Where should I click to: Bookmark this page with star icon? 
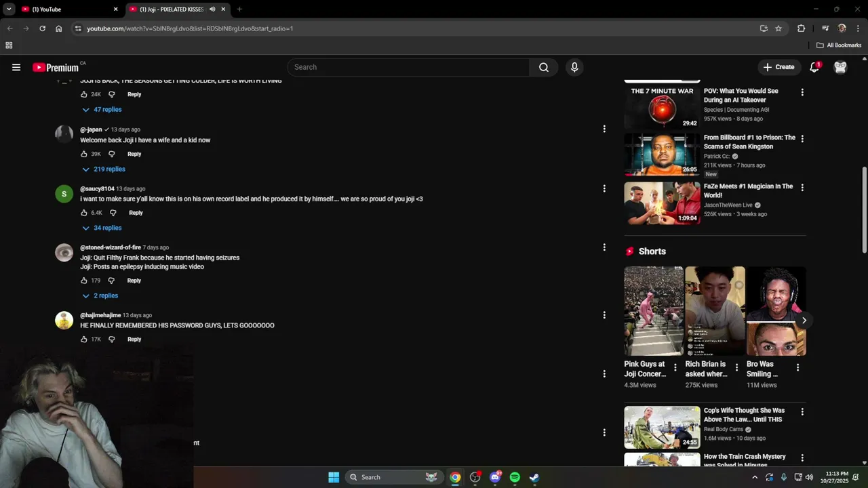(x=778, y=28)
